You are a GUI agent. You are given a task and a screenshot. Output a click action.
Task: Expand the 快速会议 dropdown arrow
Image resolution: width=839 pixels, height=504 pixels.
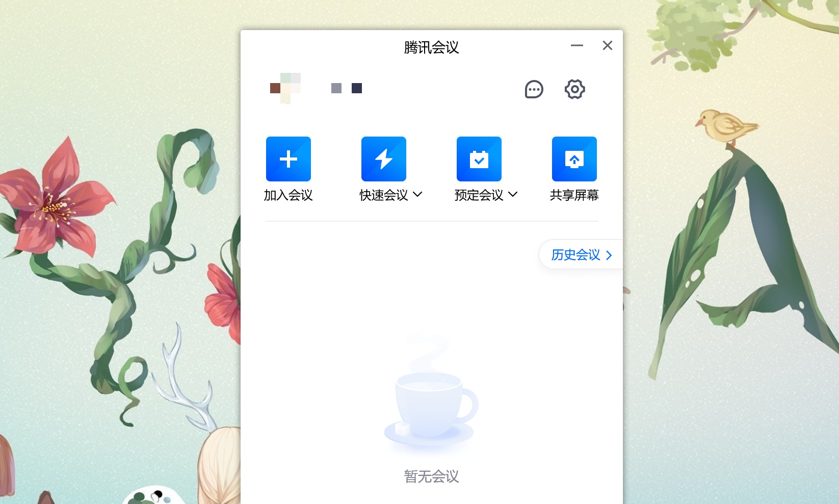click(x=417, y=194)
